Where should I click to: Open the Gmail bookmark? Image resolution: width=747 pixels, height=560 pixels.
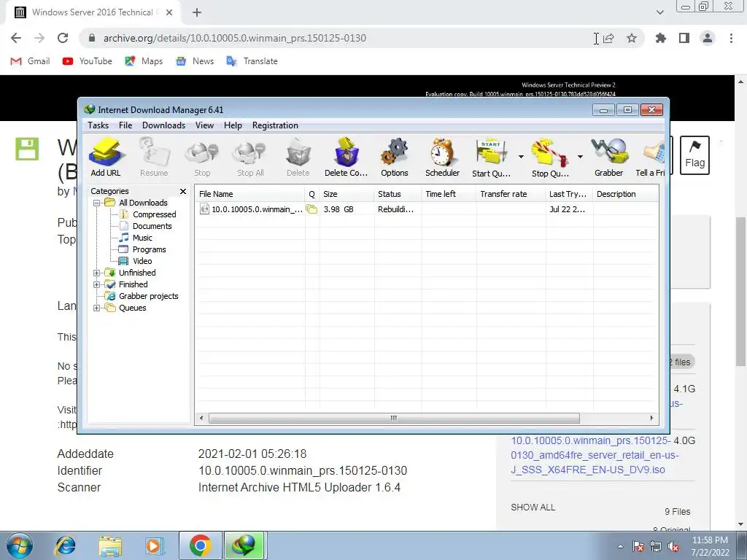[30, 61]
